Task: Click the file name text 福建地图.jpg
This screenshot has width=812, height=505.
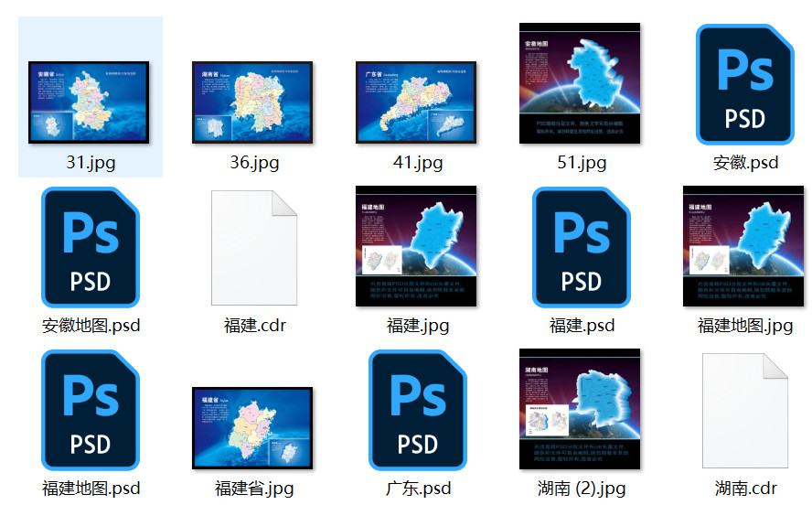Action: tap(745, 326)
